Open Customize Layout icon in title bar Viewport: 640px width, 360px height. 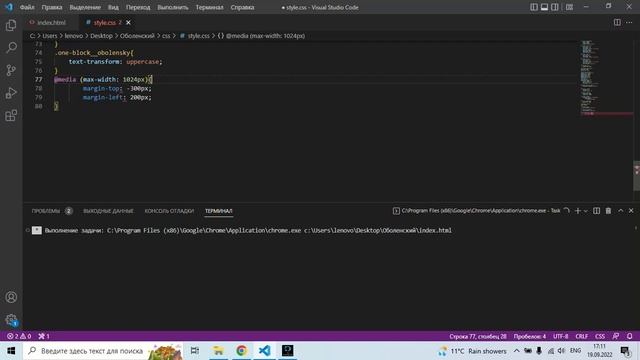click(569, 7)
